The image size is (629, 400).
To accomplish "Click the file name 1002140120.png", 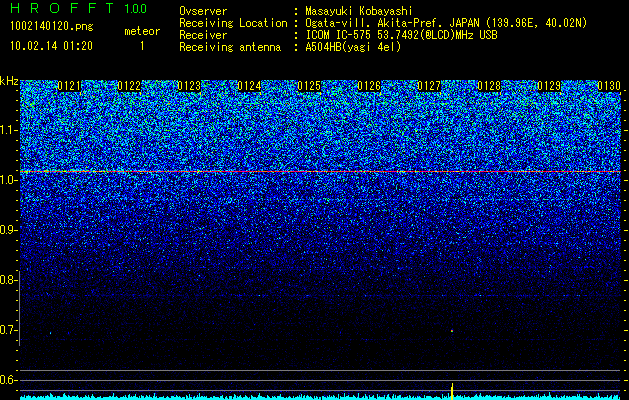I will 51,26.
